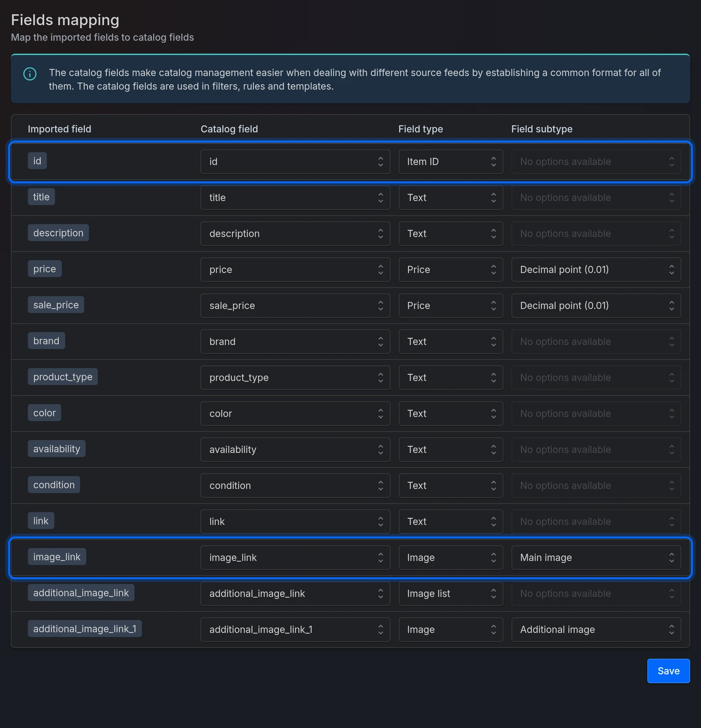Click the description imported field tag
701x728 pixels.
[58, 233]
